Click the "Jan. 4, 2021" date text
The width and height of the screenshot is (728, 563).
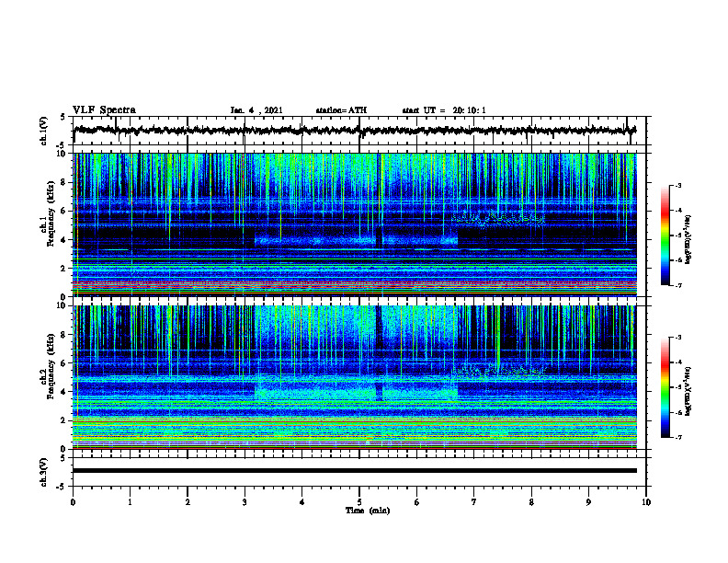[256, 110]
